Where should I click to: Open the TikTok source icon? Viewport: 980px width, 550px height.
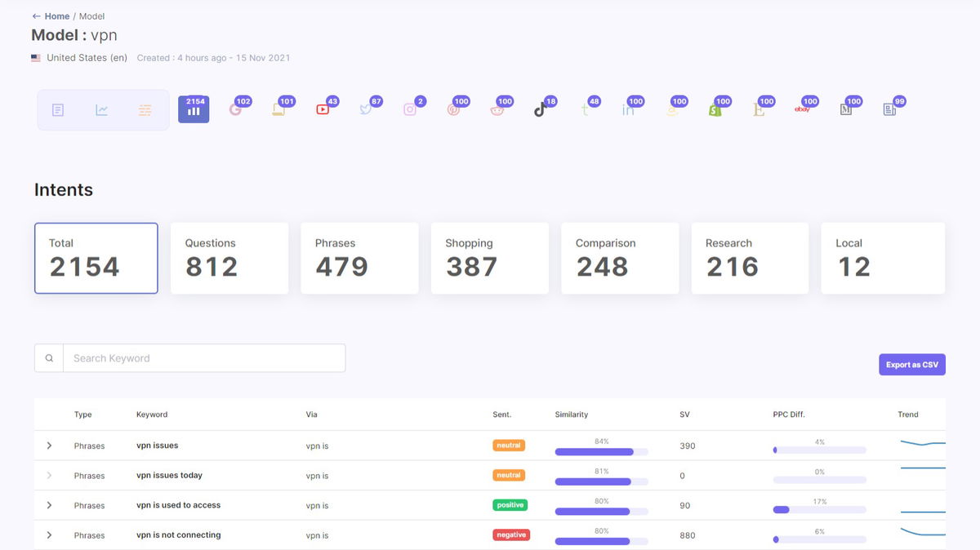click(540, 109)
